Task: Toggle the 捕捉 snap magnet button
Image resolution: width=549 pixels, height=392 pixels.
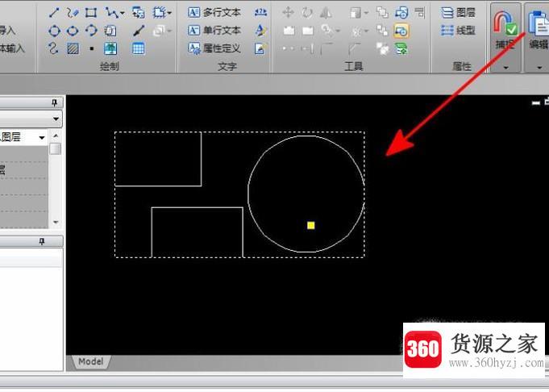Action: (x=505, y=30)
